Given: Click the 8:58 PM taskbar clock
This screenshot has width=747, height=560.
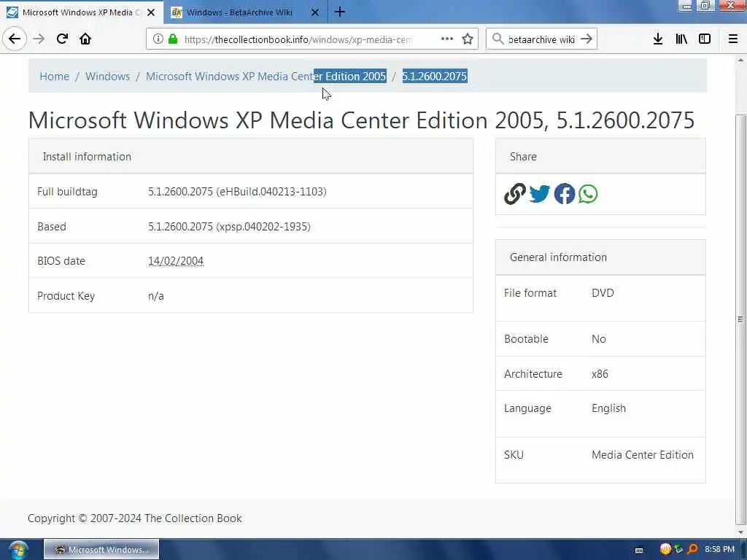Looking at the screenshot, I should [719, 549].
